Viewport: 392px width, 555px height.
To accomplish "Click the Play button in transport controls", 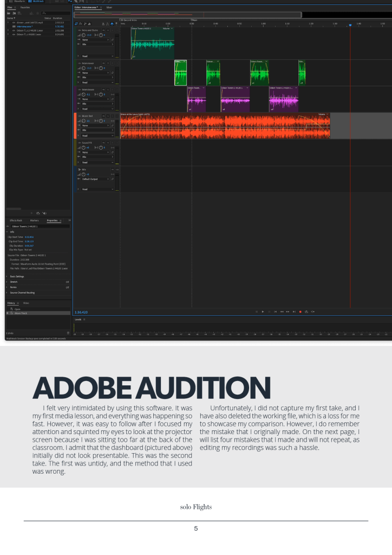I will tap(263, 312).
